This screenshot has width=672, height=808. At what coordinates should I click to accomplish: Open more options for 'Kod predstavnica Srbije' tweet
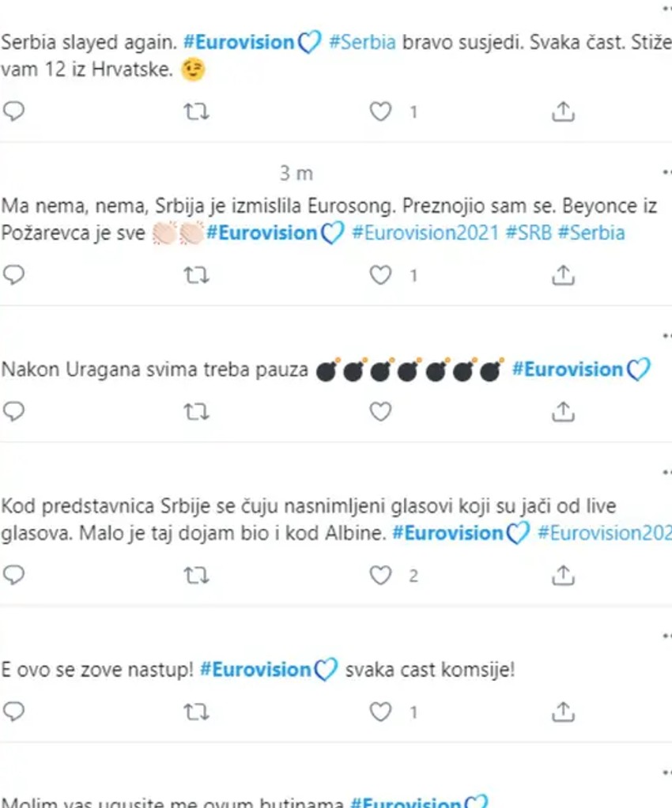(x=666, y=472)
